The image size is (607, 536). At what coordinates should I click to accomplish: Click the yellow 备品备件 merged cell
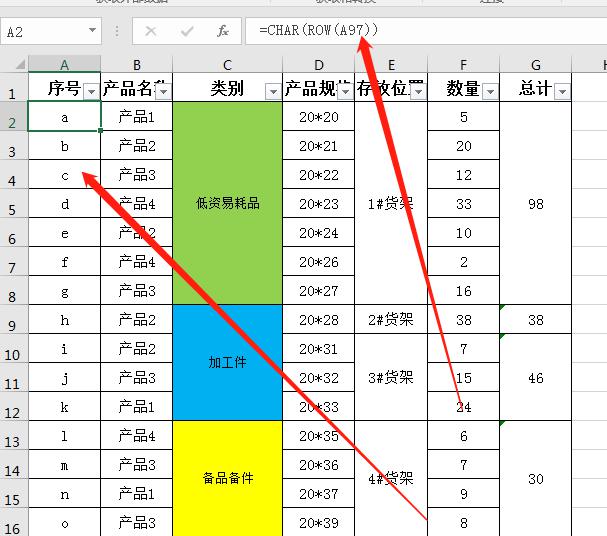(x=228, y=479)
